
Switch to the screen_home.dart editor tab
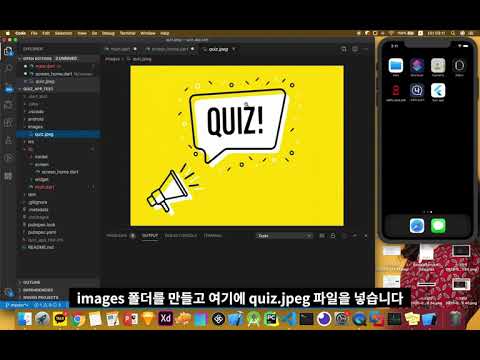(170, 49)
